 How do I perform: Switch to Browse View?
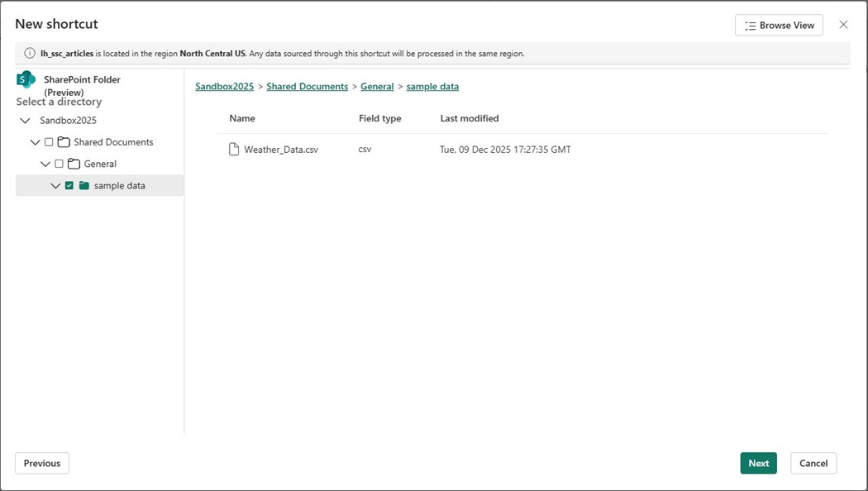coord(779,26)
